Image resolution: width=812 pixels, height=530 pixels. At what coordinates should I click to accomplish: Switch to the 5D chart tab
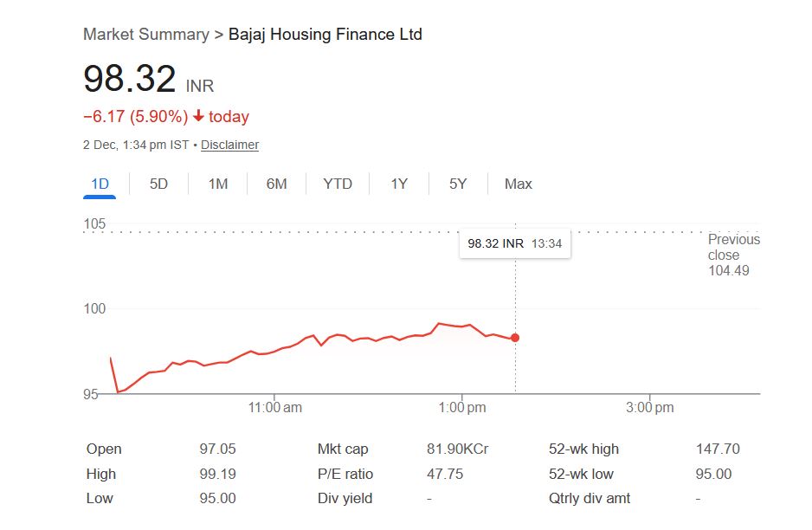(158, 184)
